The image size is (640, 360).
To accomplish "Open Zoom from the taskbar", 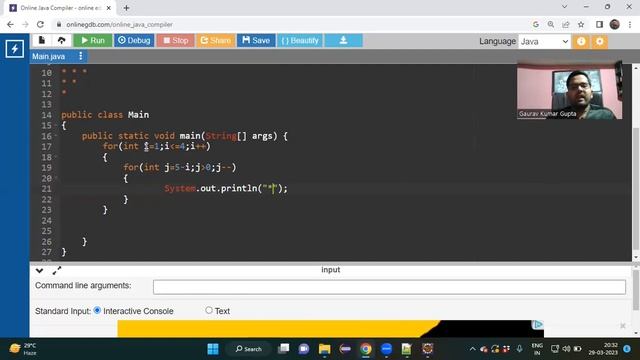I will pos(386,349).
